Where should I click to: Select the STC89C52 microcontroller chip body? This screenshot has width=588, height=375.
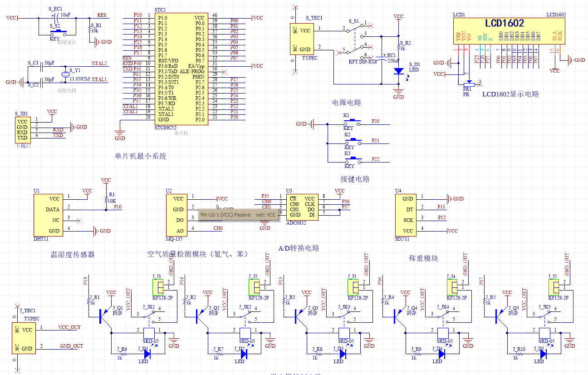182,69
